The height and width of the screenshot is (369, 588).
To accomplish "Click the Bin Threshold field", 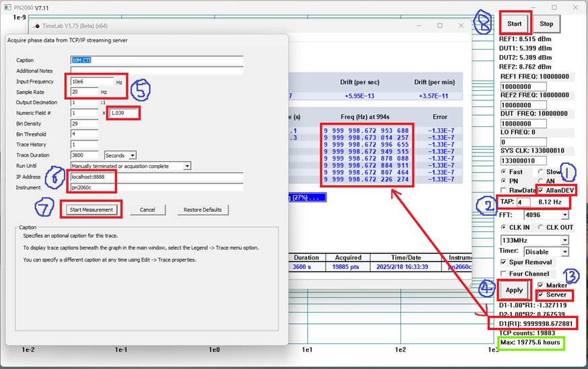I will pyautogui.click(x=84, y=134).
